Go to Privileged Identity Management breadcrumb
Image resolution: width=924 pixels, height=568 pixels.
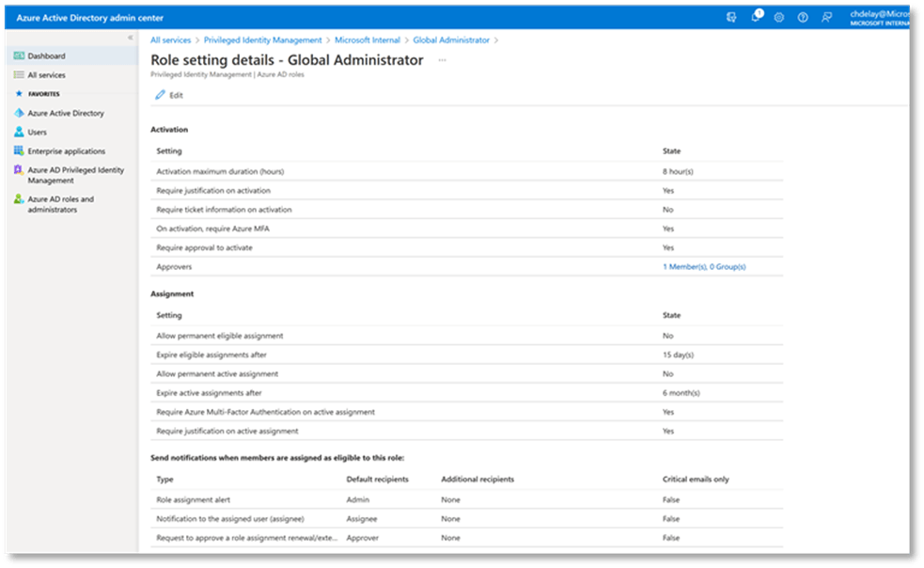(x=263, y=40)
